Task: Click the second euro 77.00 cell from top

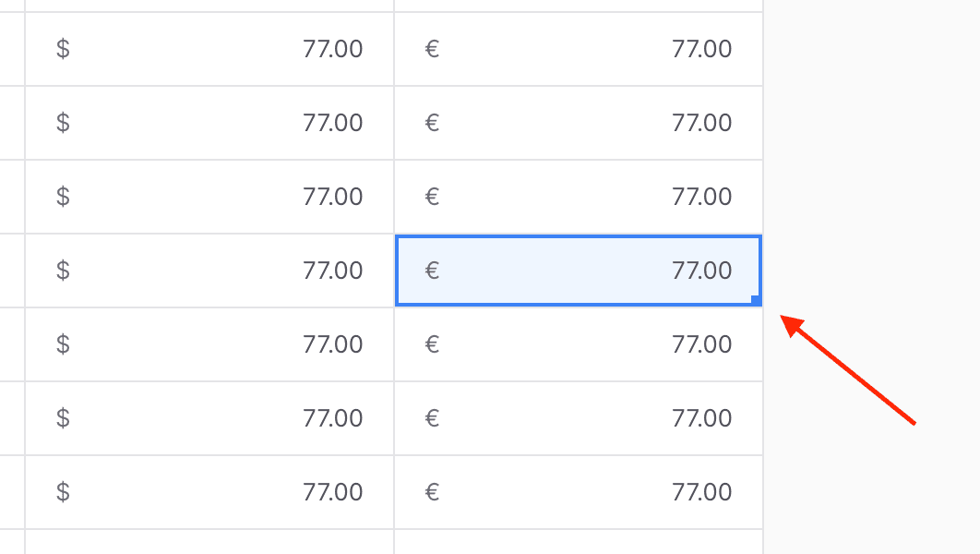Action: coord(579,123)
